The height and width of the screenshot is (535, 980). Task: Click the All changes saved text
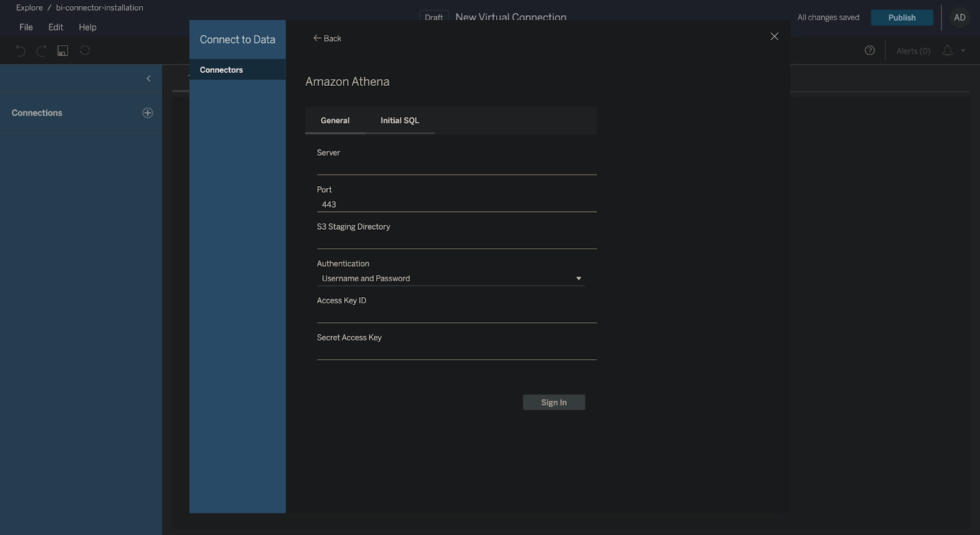tap(828, 17)
